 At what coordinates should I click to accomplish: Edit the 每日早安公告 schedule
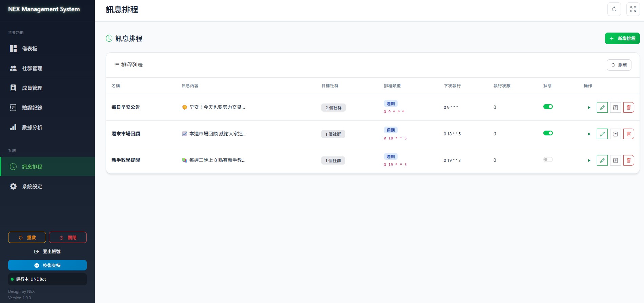tap(602, 108)
